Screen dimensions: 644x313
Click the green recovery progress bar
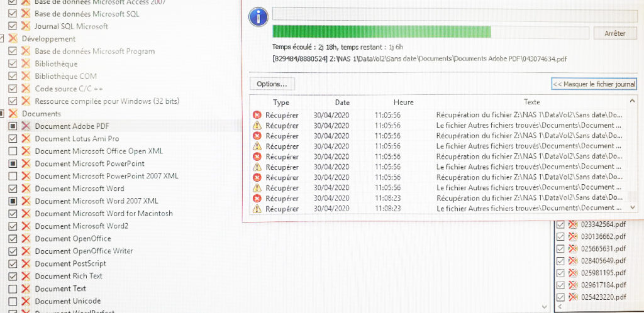431,32
